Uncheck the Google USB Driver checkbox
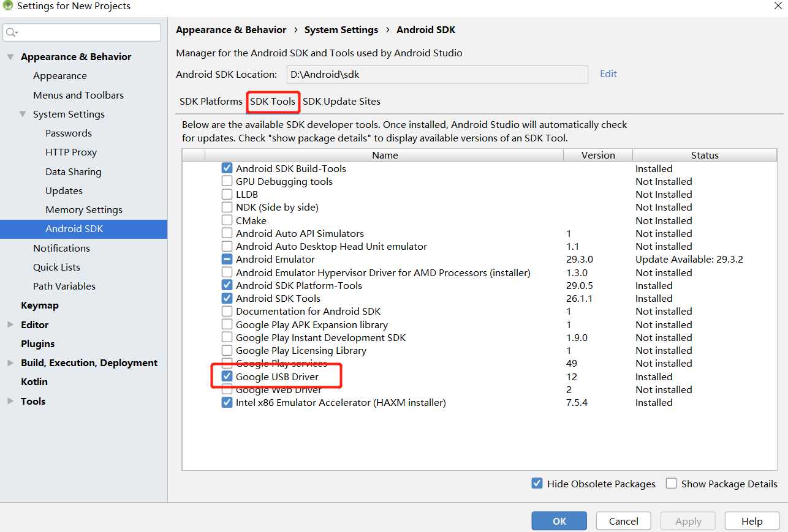 pos(227,377)
